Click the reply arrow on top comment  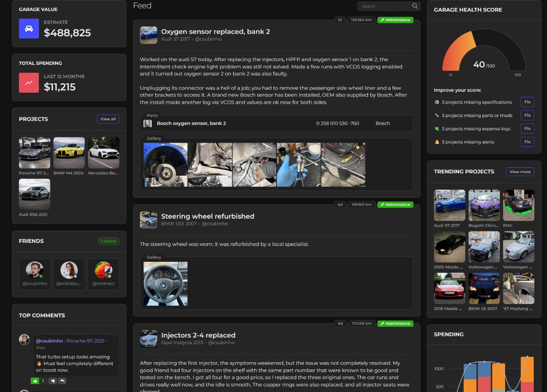[x=62, y=380]
